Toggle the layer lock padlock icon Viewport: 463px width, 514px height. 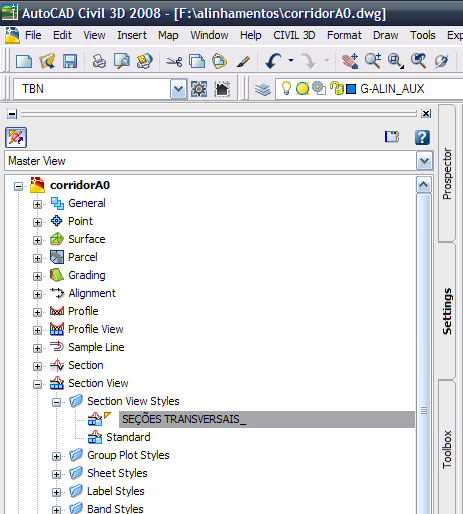click(336, 89)
